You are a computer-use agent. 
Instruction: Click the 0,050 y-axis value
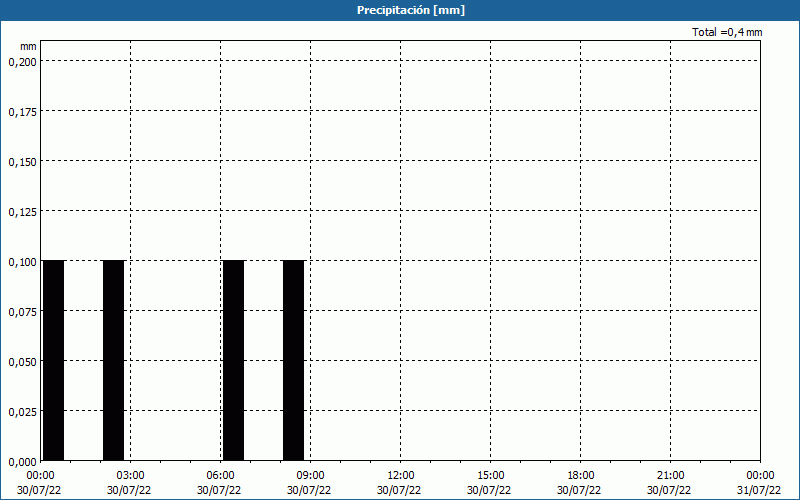(23, 362)
